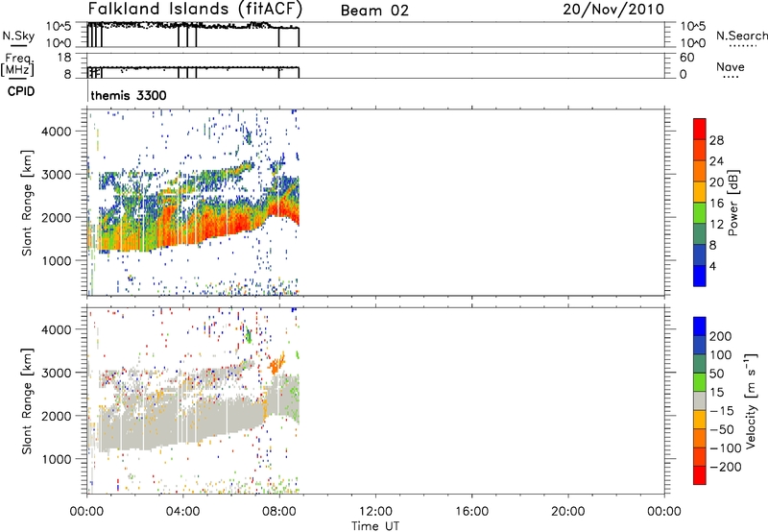
Task: Click the power scale value 4
Action: pyautogui.click(x=712, y=266)
